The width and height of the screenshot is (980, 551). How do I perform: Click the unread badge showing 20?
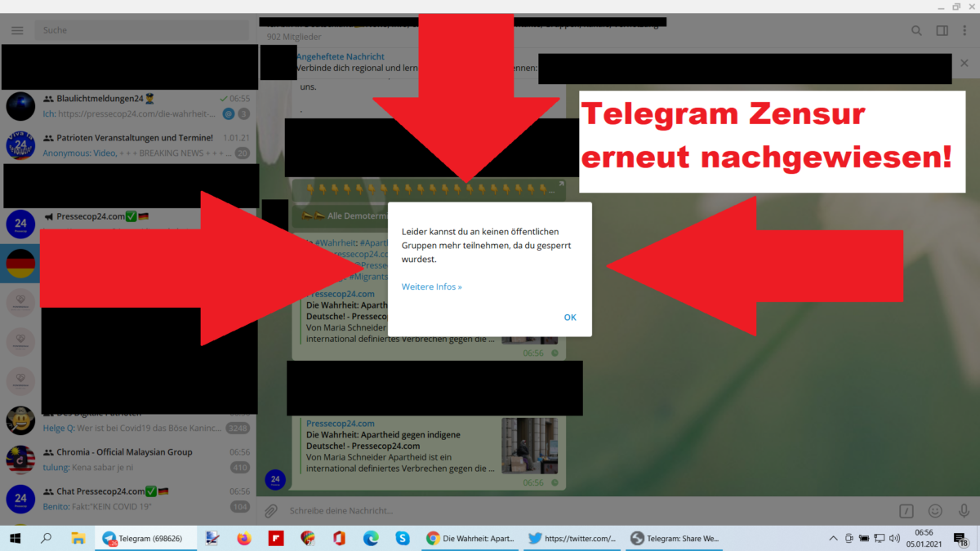pyautogui.click(x=242, y=153)
